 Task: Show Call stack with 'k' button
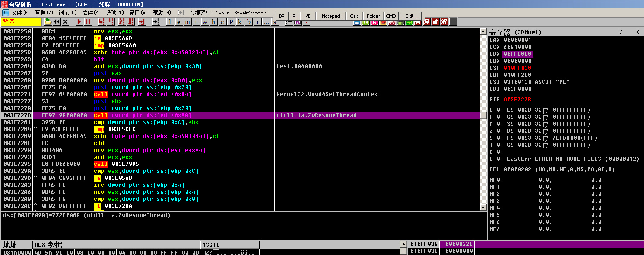click(239, 22)
